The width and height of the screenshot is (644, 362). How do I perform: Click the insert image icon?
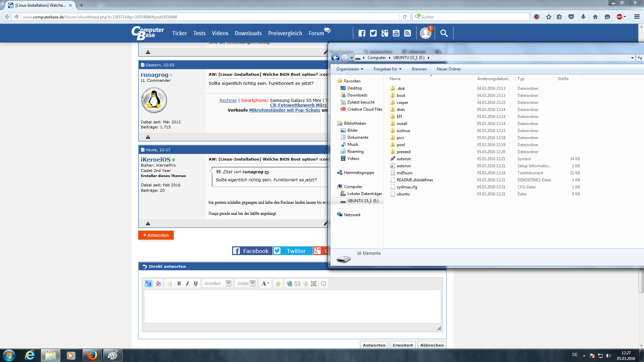pyautogui.click(x=314, y=284)
